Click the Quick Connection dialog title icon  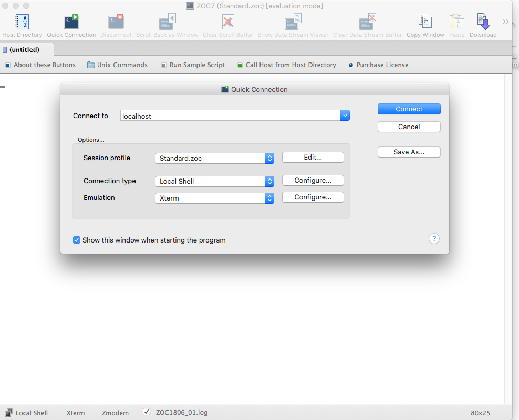pyautogui.click(x=225, y=89)
